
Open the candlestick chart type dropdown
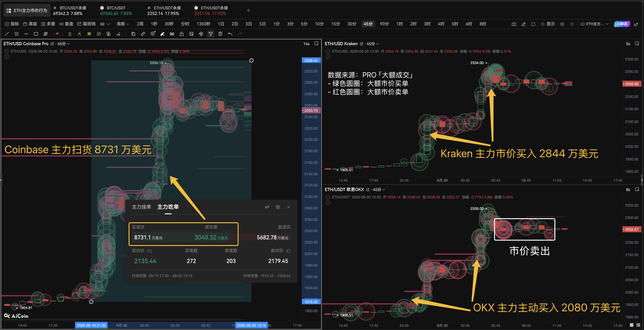click(105, 24)
